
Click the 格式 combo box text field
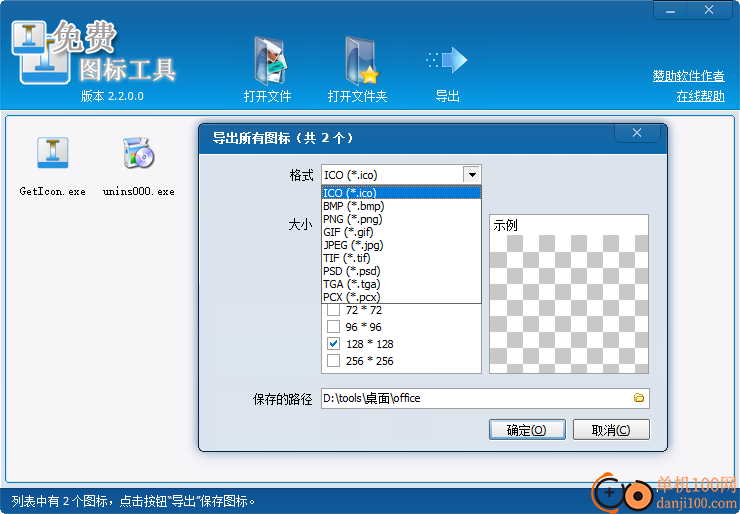tap(393, 175)
